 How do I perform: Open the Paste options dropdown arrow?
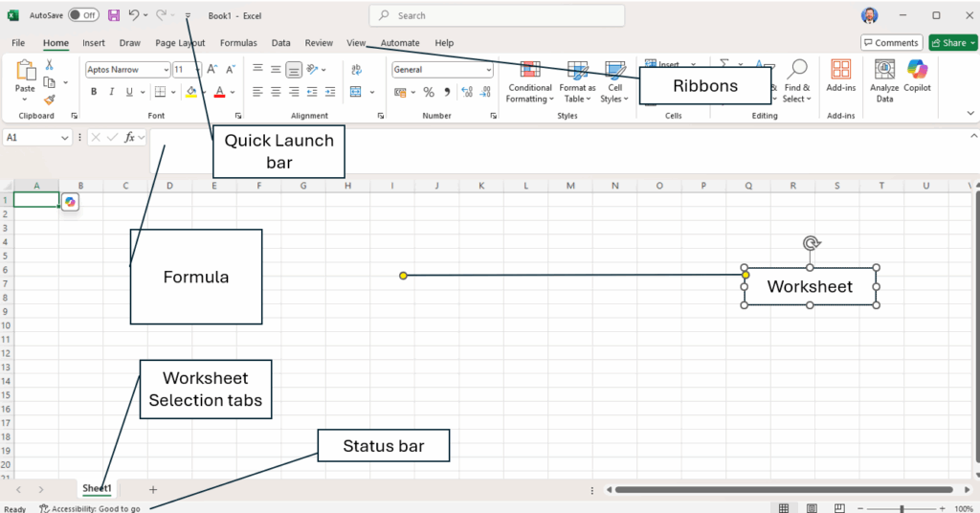point(25,100)
